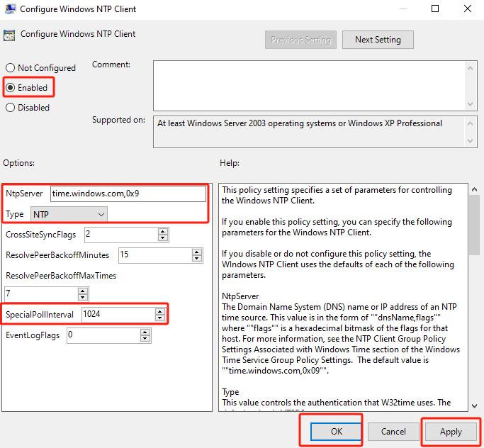Click the Cancel button
Image resolution: width=484 pixels, height=448 pixels.
coord(393,431)
